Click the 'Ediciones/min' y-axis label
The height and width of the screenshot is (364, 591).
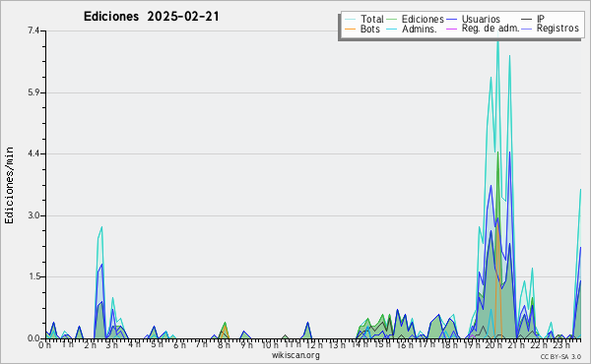click(x=9, y=185)
